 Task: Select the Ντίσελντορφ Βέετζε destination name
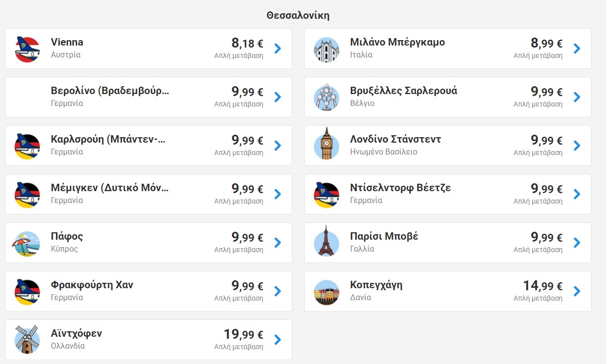point(400,188)
